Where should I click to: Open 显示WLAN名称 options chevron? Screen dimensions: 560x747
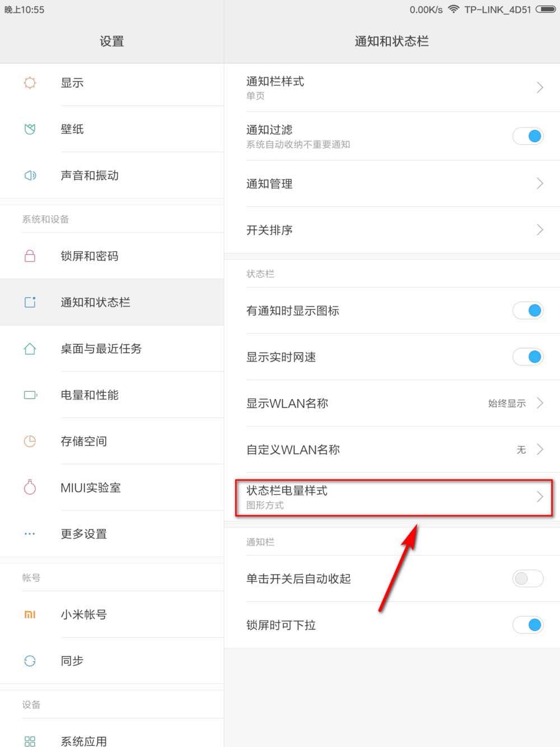coord(540,403)
